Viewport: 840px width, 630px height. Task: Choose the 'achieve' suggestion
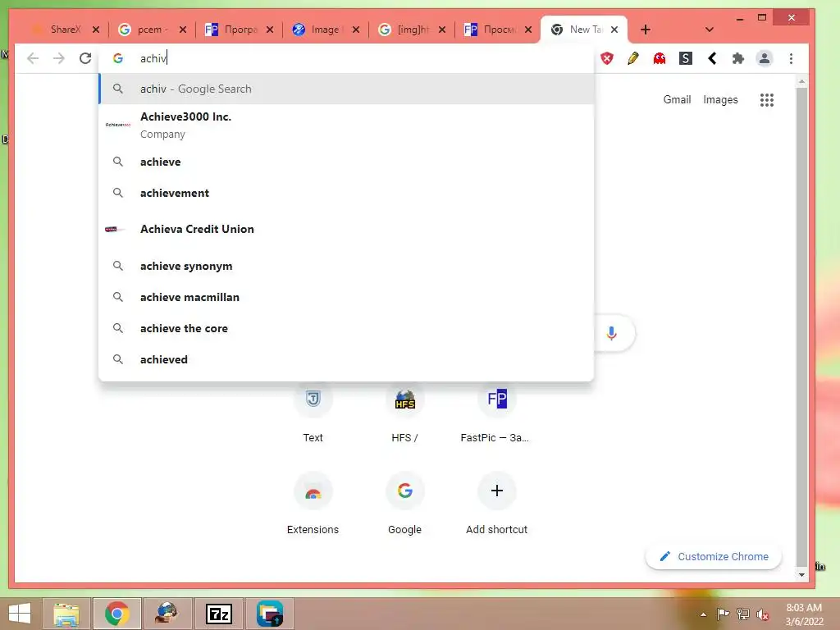click(x=346, y=162)
